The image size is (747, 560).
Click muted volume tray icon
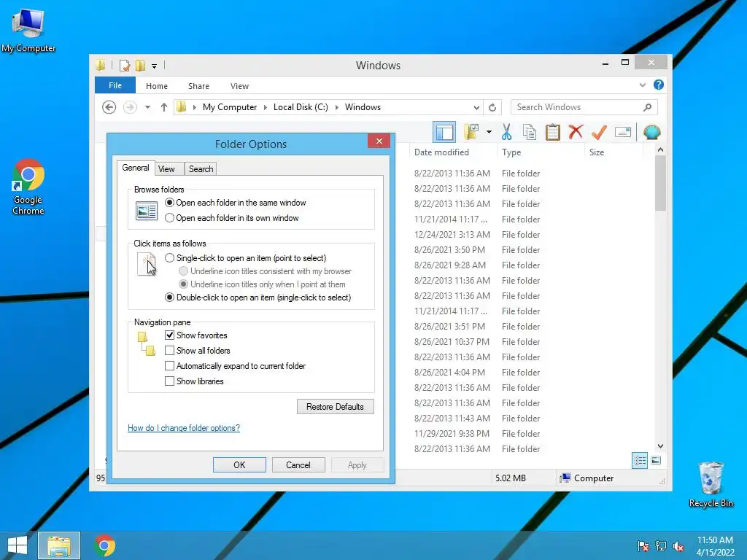coord(678,546)
